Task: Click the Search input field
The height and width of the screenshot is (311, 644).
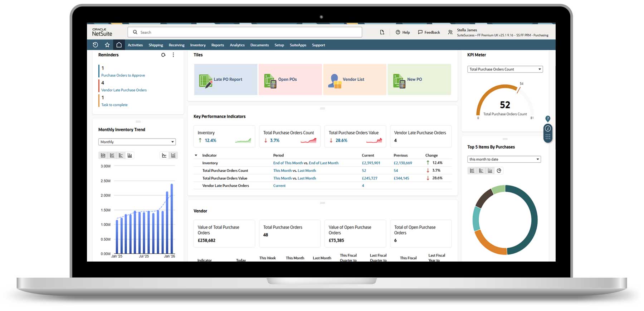Action: click(245, 32)
